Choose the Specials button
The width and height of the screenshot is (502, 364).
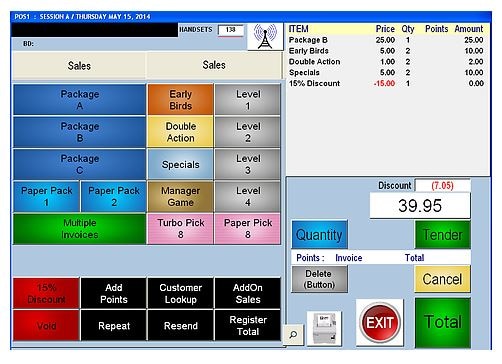[x=180, y=164]
